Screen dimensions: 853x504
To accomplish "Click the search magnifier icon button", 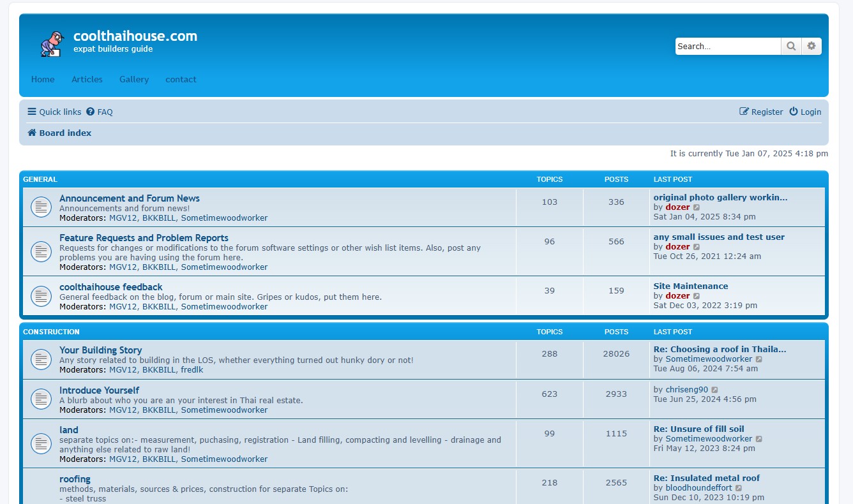I will click(791, 46).
